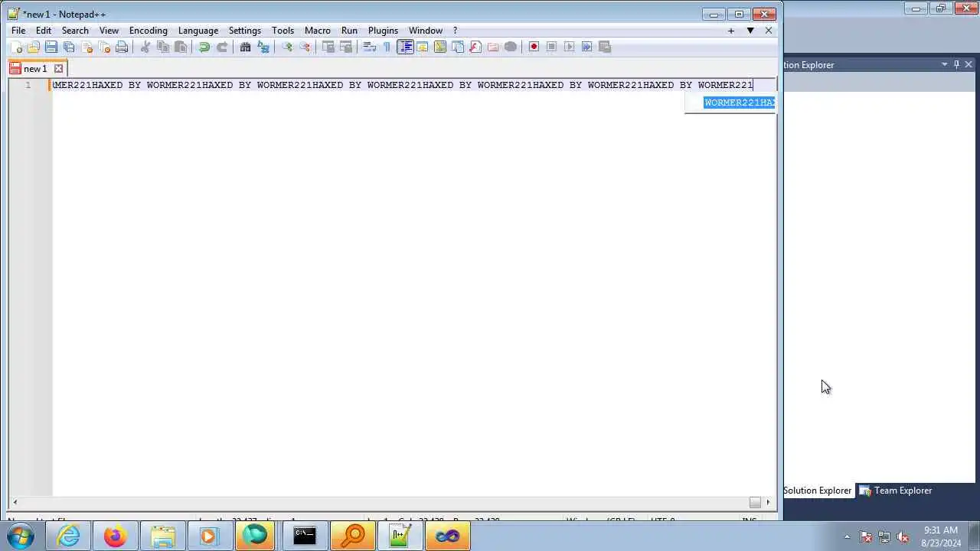Switch to Solution Explorer tab in Visual Studio
This screenshot has height=551, width=980.
(x=817, y=491)
